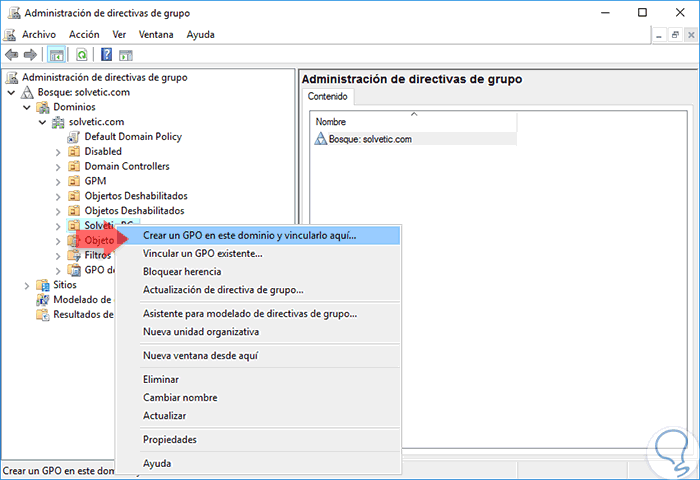Expand the Objetos Deshabilitados node
The image size is (700, 480).
click(x=58, y=211)
